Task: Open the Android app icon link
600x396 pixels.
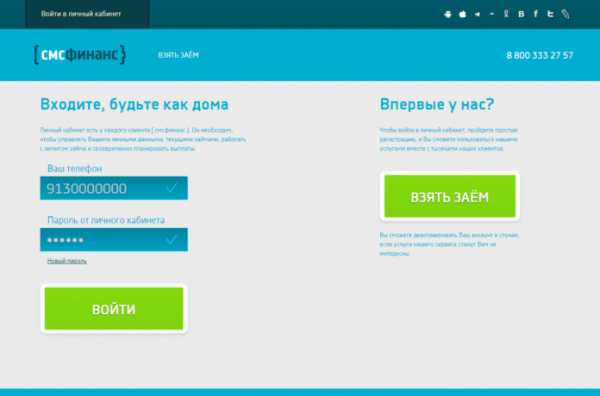Action: coord(448,15)
